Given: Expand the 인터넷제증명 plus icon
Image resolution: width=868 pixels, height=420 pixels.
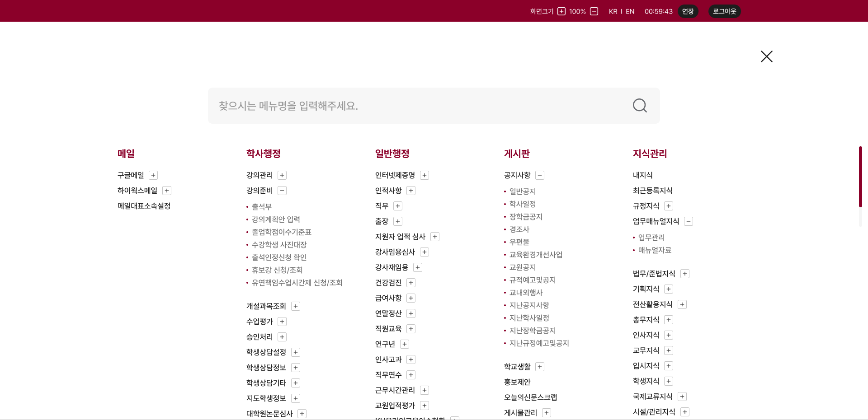Looking at the screenshot, I should coord(425,175).
